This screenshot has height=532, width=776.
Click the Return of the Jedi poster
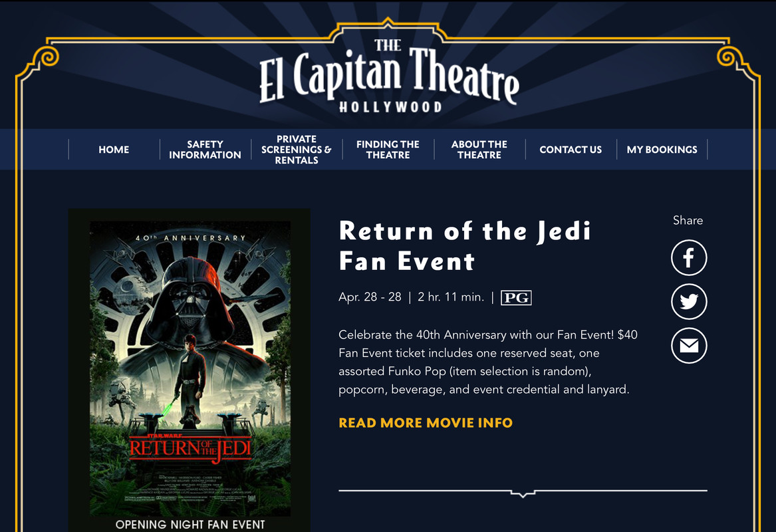click(x=190, y=368)
